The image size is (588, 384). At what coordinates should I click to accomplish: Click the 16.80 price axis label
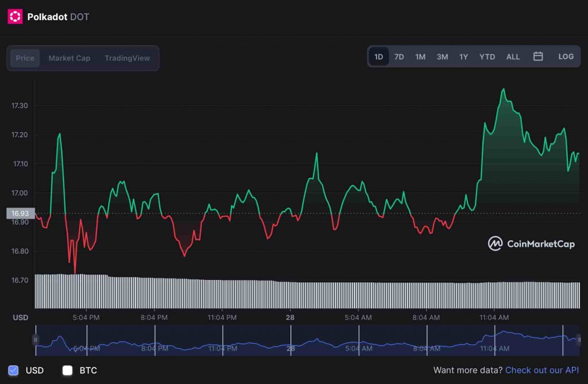[20, 251]
